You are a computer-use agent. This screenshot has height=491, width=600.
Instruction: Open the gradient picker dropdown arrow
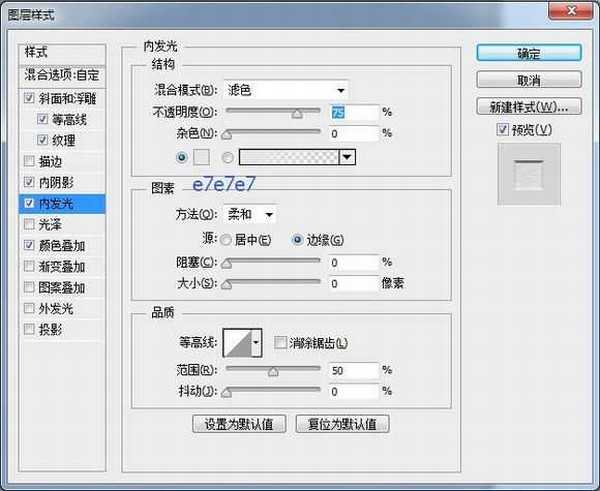pos(347,156)
